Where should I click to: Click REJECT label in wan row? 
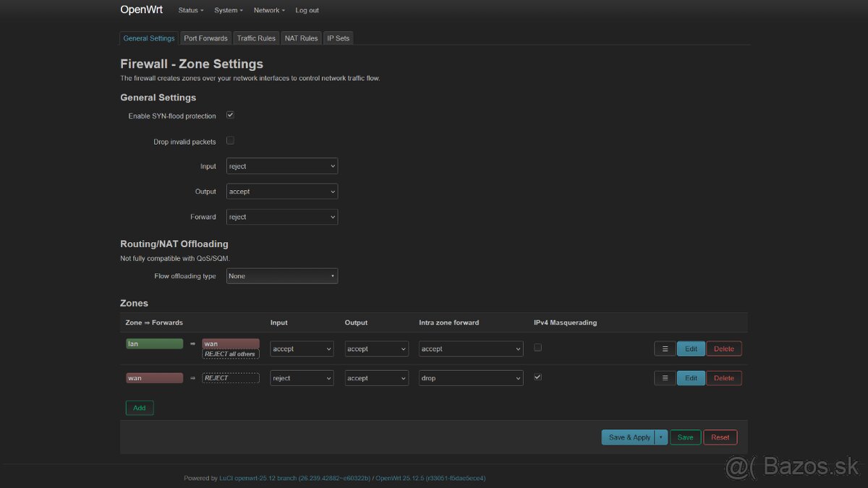coord(231,378)
